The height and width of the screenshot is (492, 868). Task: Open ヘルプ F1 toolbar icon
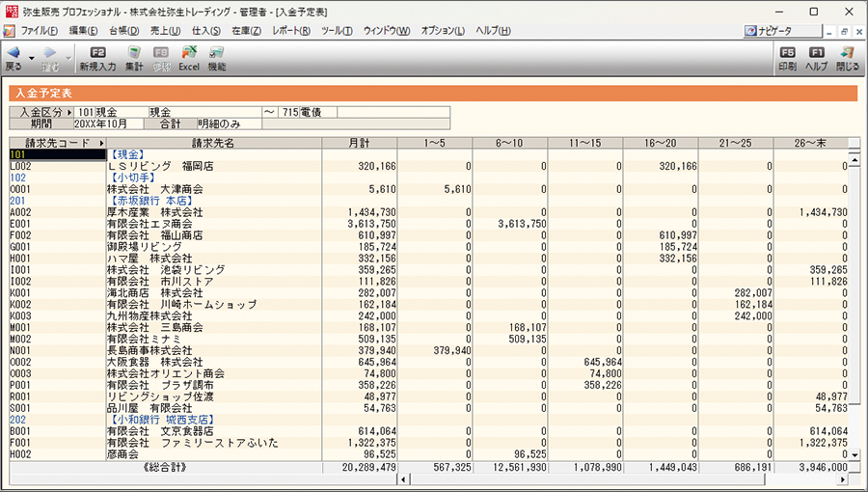pos(816,52)
